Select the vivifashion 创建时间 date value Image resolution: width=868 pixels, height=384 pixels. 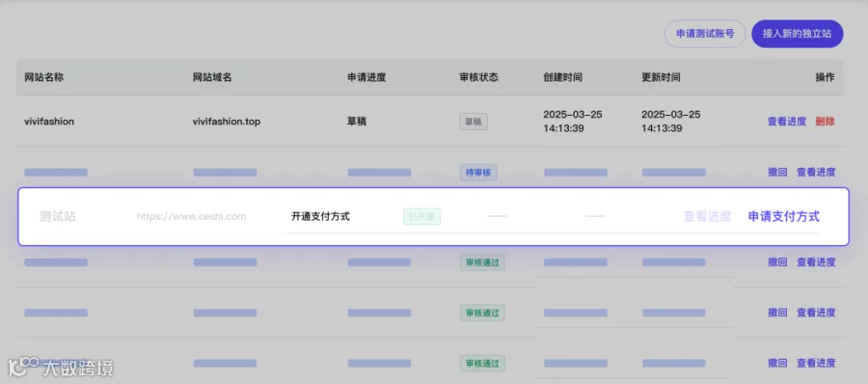(x=573, y=122)
